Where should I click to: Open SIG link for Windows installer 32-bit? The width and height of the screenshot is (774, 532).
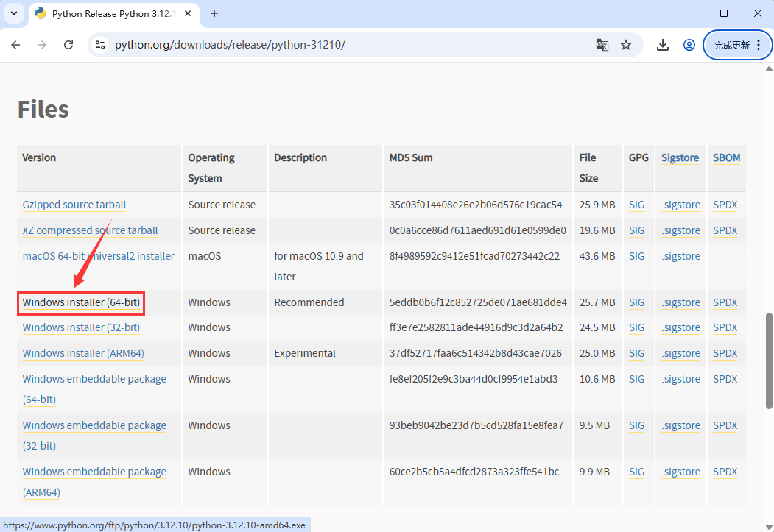click(636, 327)
